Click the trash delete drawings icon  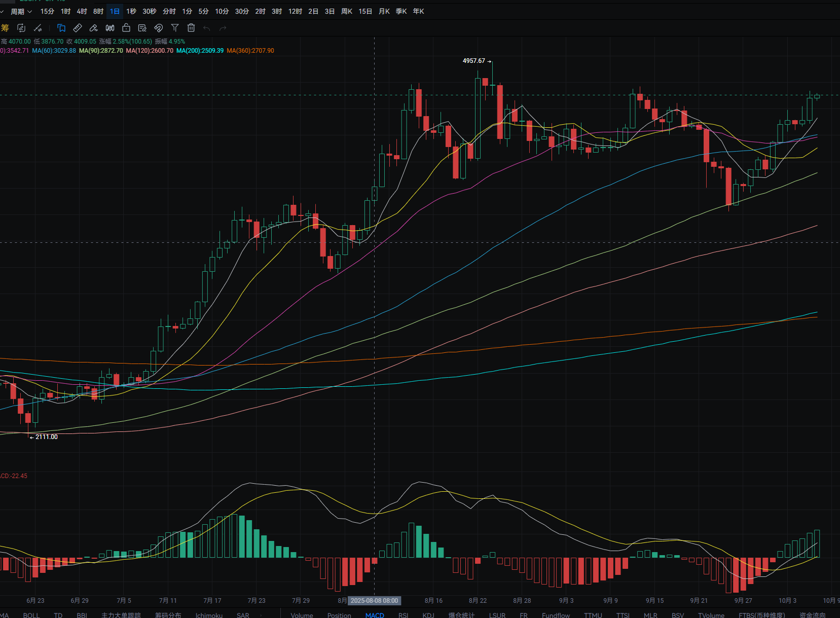191,28
